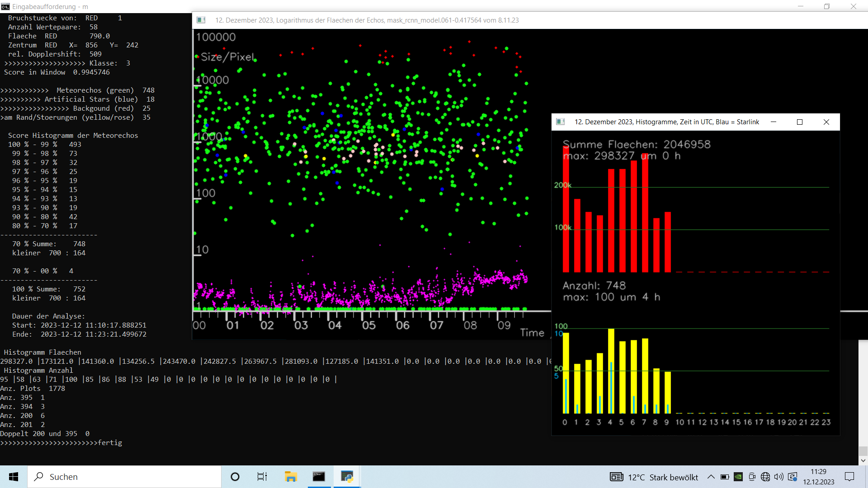Open the notification center icon
Viewport: 868px width, 488px height.
849,477
